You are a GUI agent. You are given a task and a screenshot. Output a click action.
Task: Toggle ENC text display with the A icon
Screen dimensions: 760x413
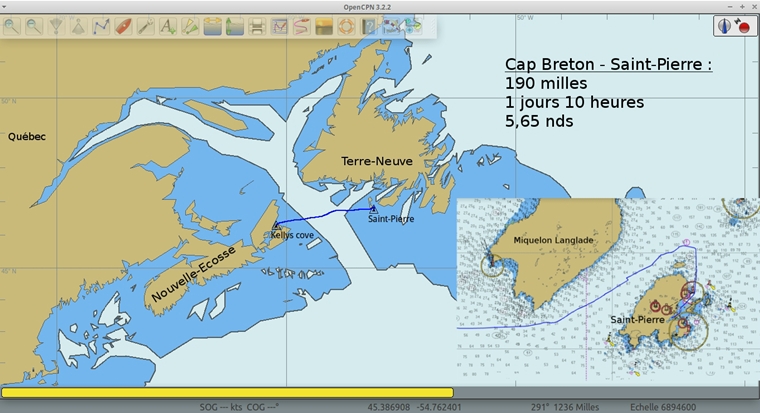(167, 26)
